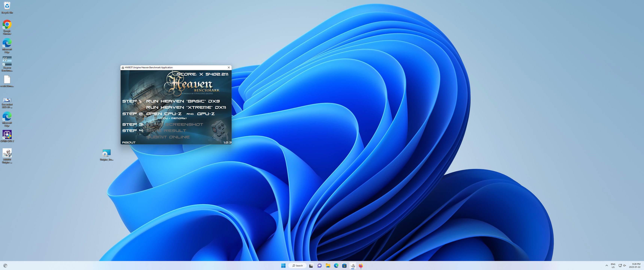The image size is (644, 270).
Task: Click the widgets icon at taskbar left
Action: pyautogui.click(x=5, y=265)
